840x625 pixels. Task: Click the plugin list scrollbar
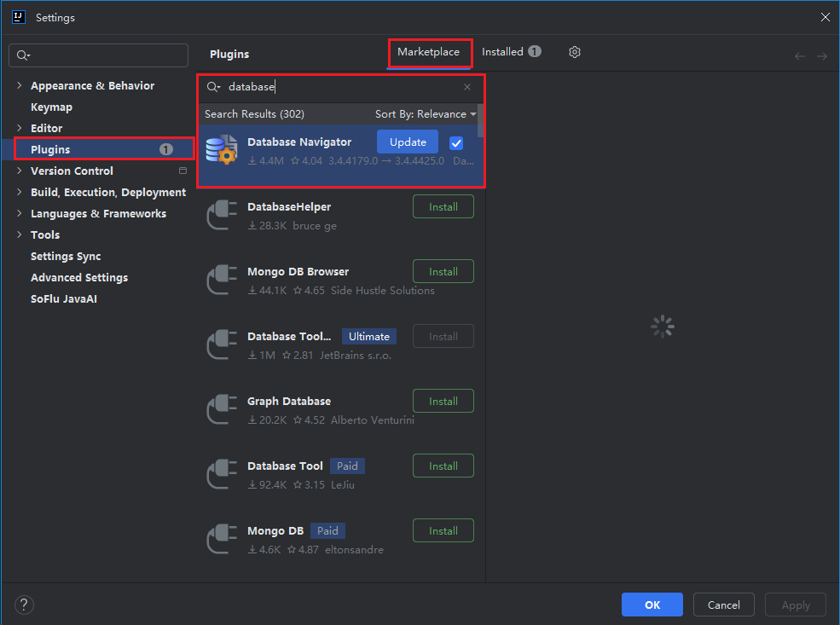tap(480, 120)
